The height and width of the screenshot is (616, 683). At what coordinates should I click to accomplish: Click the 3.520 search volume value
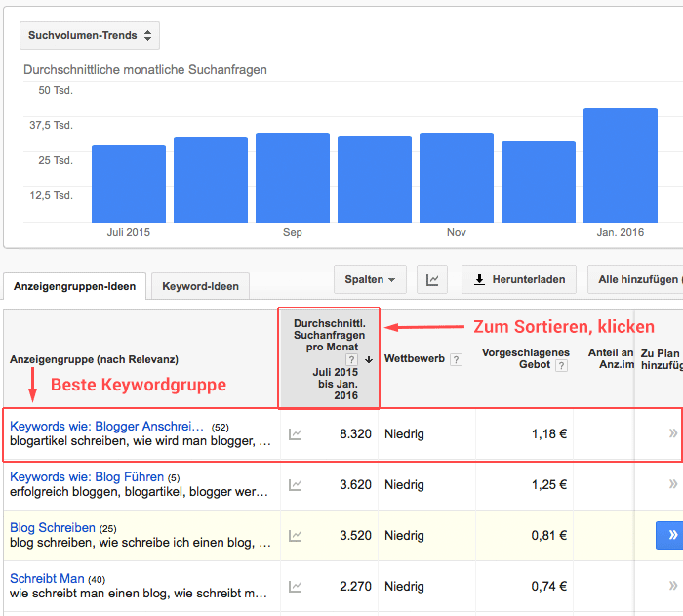coord(355,536)
